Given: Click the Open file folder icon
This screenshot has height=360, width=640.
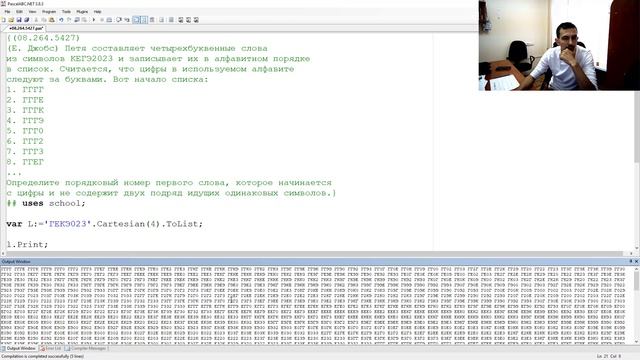Looking at the screenshot, I should tap(11, 20).
